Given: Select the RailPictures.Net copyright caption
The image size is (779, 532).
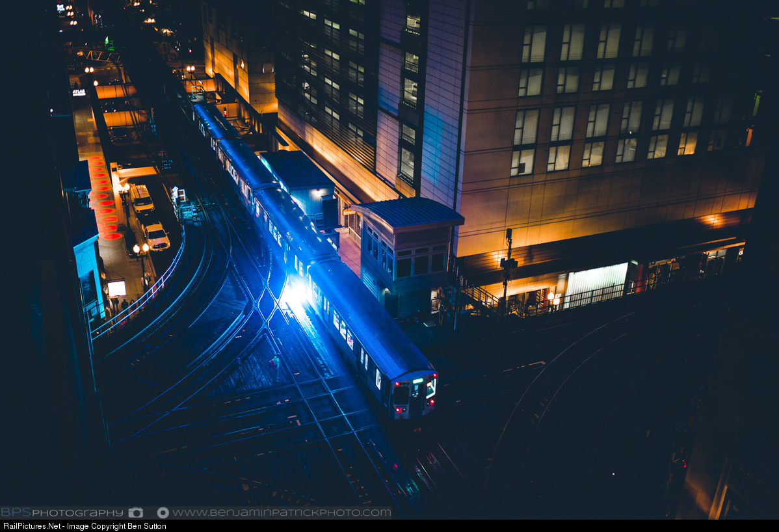Looking at the screenshot, I should (85, 526).
